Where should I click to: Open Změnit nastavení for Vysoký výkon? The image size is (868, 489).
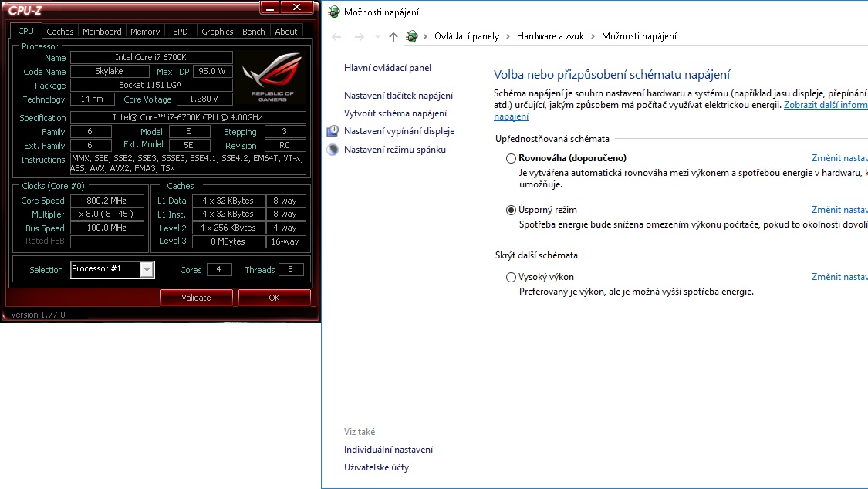(839, 277)
